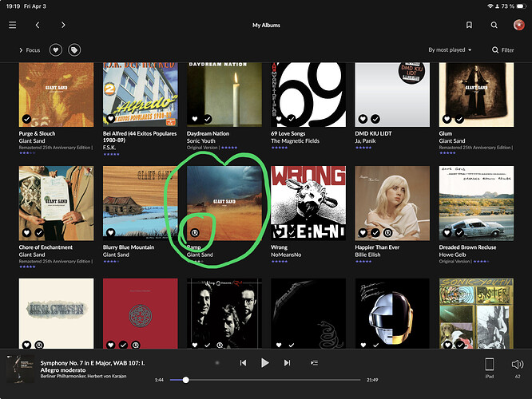Open the Sonic Youth artist link
532x399 pixels.
(200, 140)
